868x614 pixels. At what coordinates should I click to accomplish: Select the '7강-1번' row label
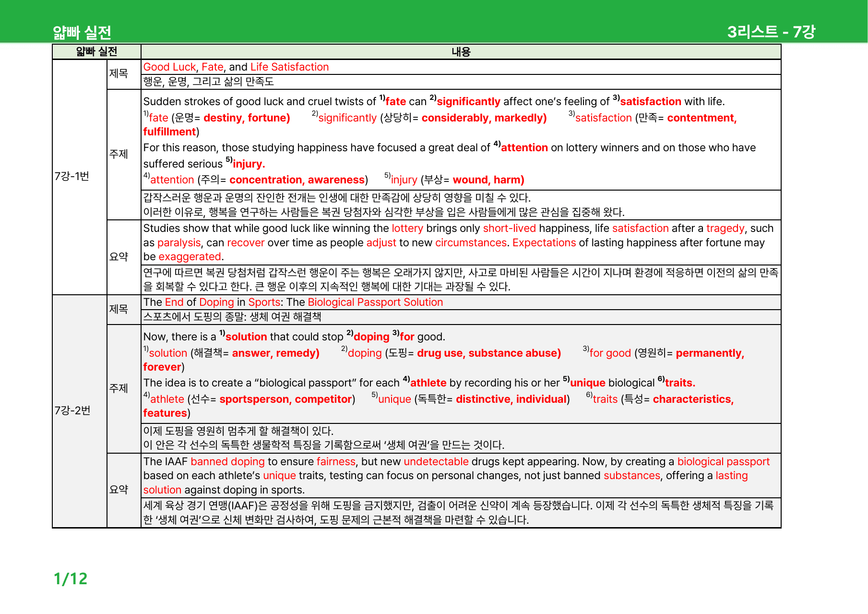click(x=72, y=176)
